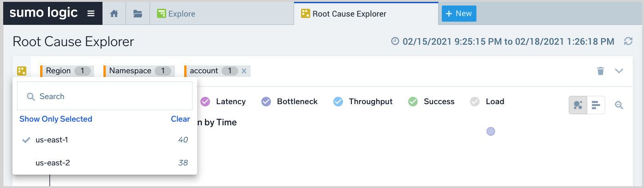
Task: Switch to the Explore tab
Action: (x=181, y=14)
